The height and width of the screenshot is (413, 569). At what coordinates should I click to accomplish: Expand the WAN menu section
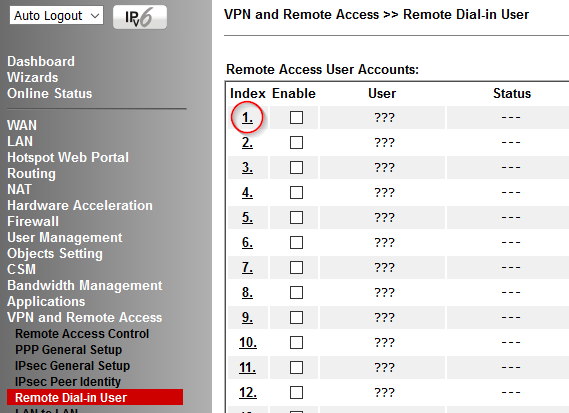(22, 125)
